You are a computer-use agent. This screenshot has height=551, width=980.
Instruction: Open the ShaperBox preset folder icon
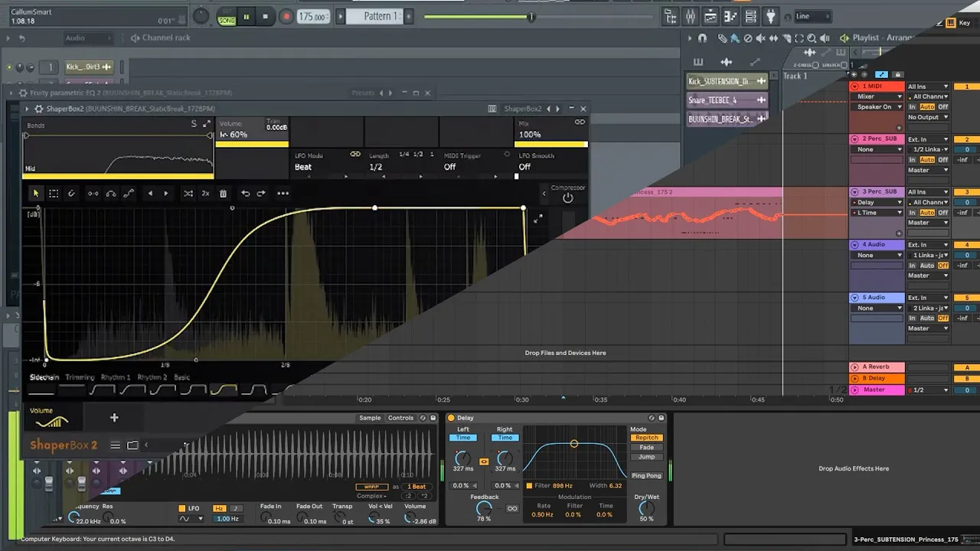[x=132, y=445]
